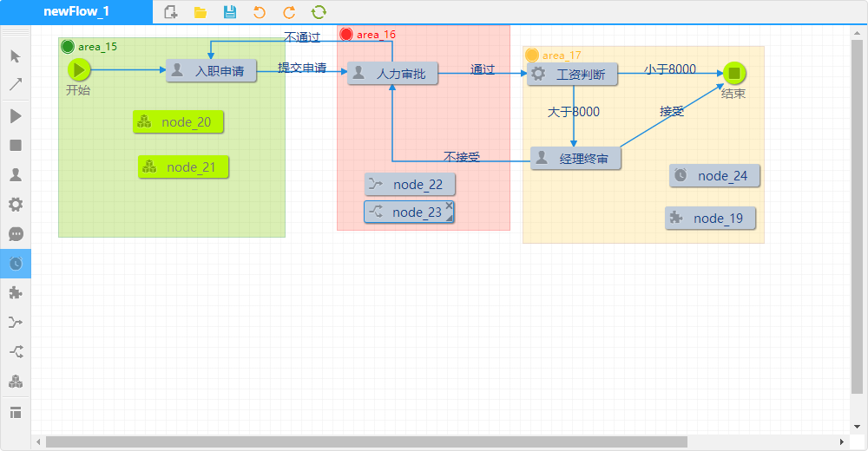This screenshot has width=868, height=451.
Task: Click red circle of area_16
Action: (x=346, y=35)
